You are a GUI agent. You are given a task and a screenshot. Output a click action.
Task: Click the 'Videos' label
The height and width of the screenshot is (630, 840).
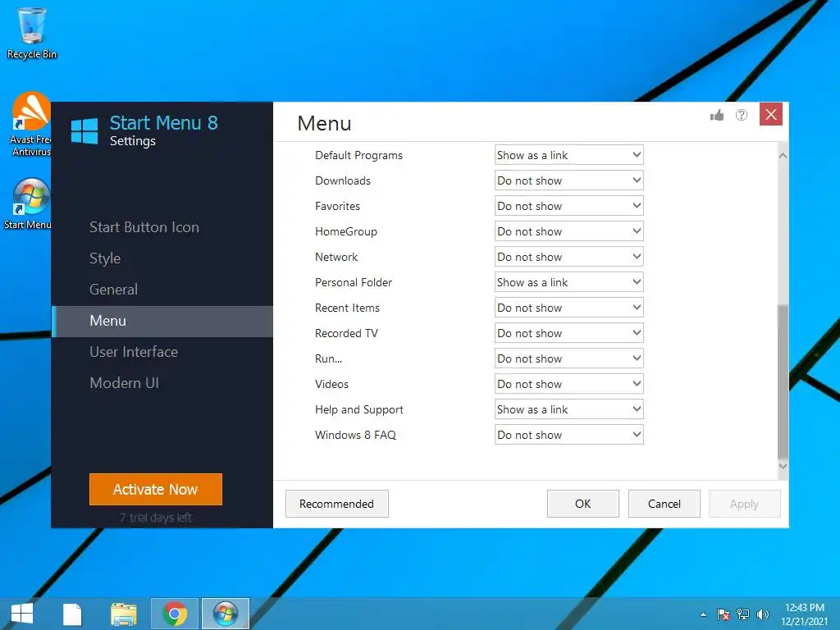coord(331,384)
